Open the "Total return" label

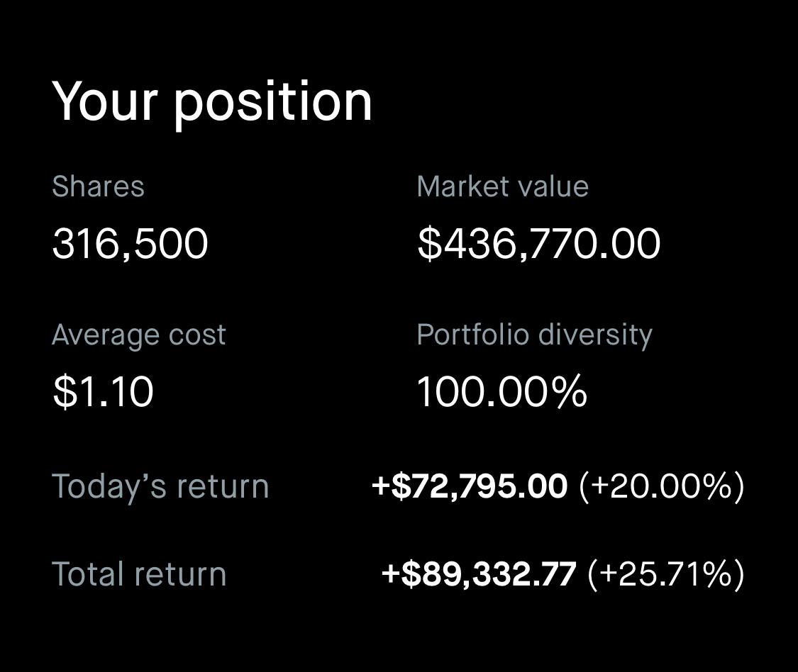pos(139,573)
